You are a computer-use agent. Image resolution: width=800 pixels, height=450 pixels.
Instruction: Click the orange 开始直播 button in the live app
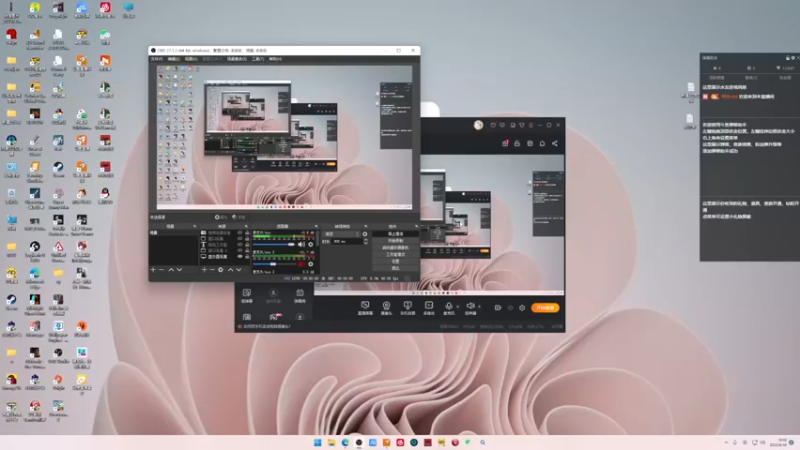click(x=545, y=308)
